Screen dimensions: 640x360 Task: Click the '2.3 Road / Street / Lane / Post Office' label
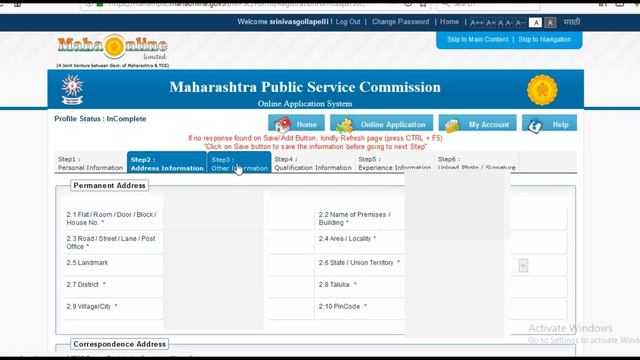tap(111, 242)
